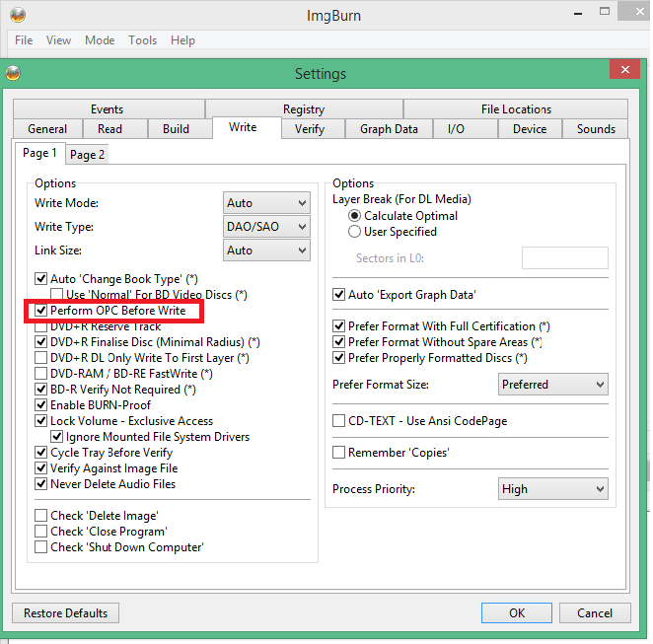The width and height of the screenshot is (653, 644).
Task: Switch to the Verify tab
Action: coord(310,129)
